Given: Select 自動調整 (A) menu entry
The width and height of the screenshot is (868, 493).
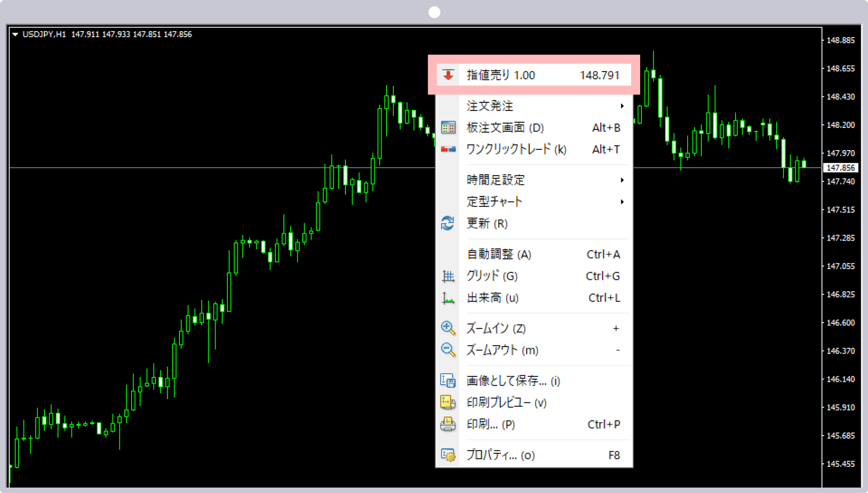Looking at the screenshot, I should [x=534, y=254].
